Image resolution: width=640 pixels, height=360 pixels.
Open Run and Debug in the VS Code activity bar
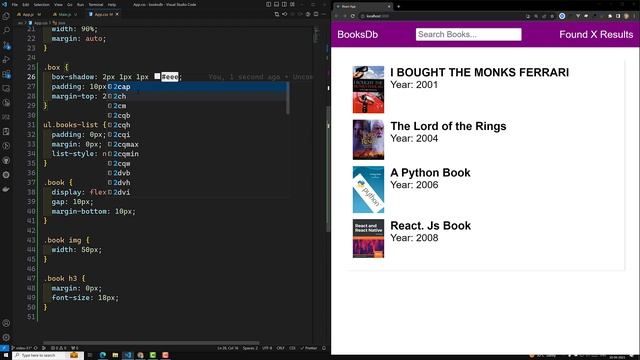tap(6, 60)
